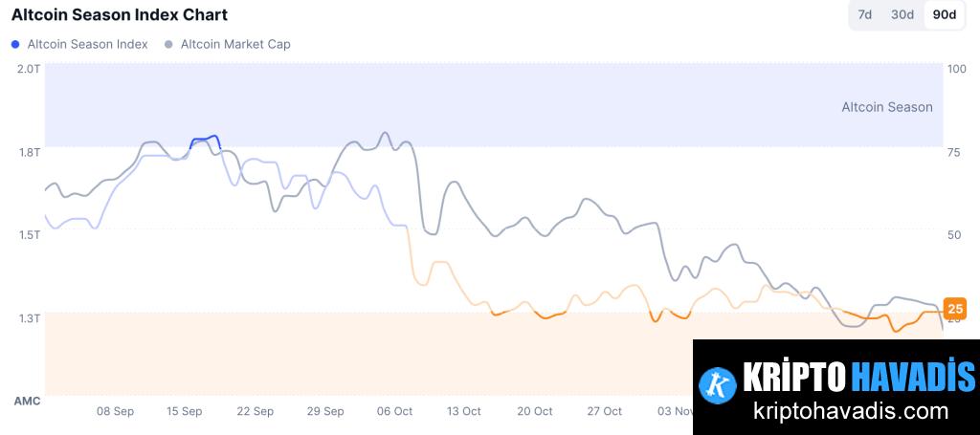The image size is (980, 435).
Task: Click the 29 Sep date label
Action: pyautogui.click(x=325, y=411)
